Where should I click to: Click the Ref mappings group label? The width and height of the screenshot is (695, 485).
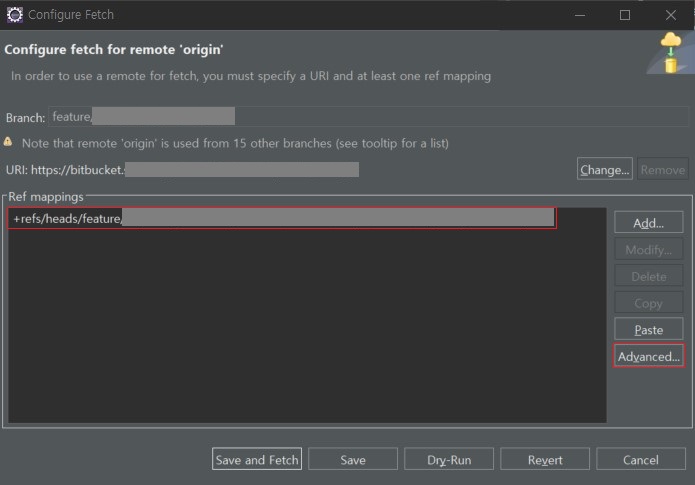(46, 196)
